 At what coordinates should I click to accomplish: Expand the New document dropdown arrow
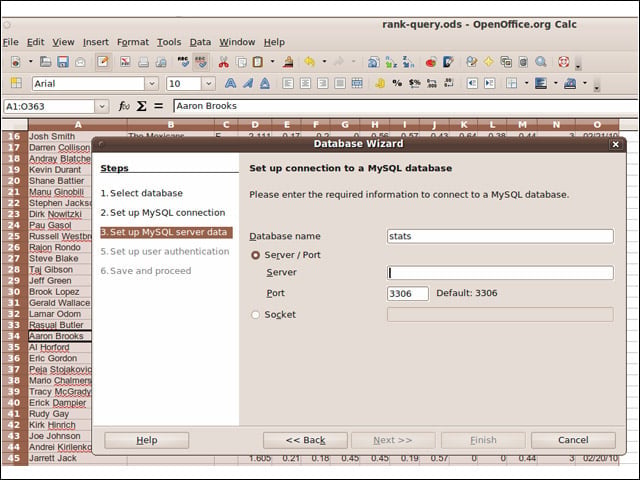[31, 62]
